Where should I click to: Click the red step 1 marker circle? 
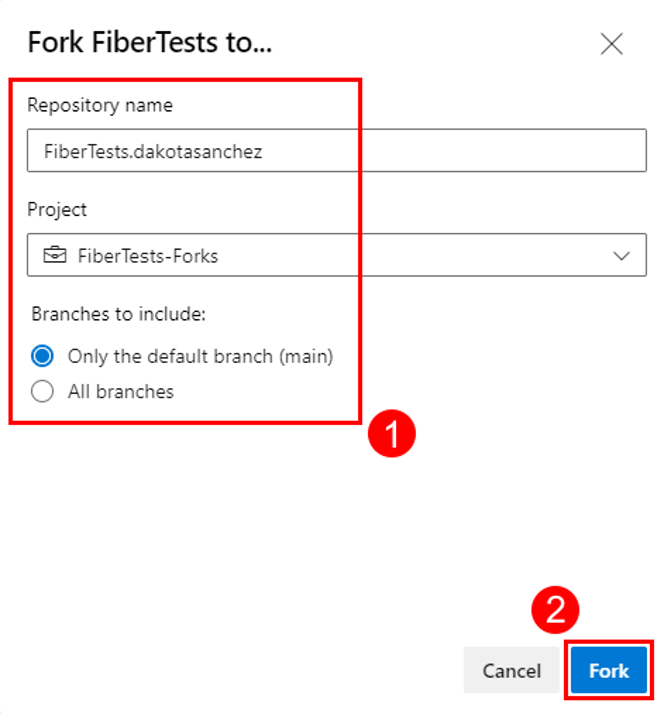coord(392,433)
